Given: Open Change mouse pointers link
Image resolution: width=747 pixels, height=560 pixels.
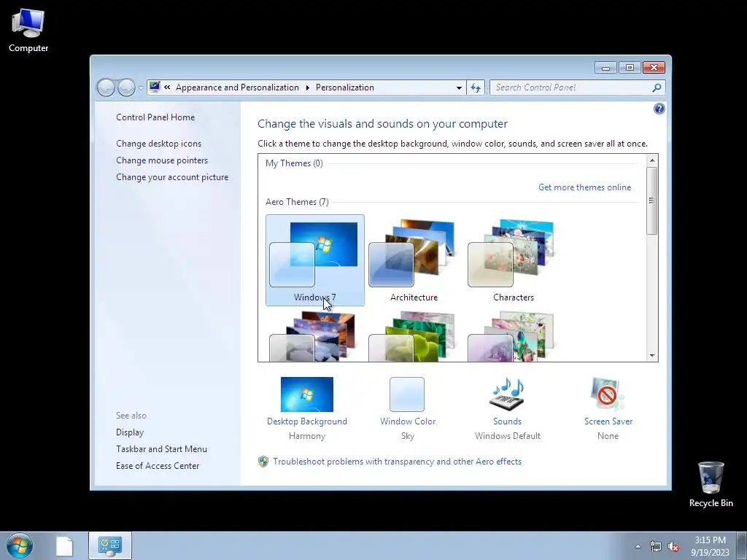Looking at the screenshot, I should [162, 160].
